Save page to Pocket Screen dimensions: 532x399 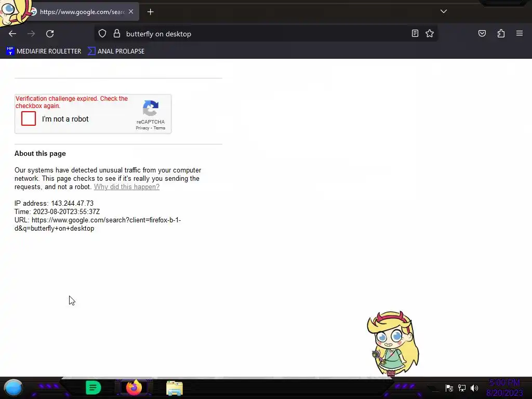click(x=482, y=33)
